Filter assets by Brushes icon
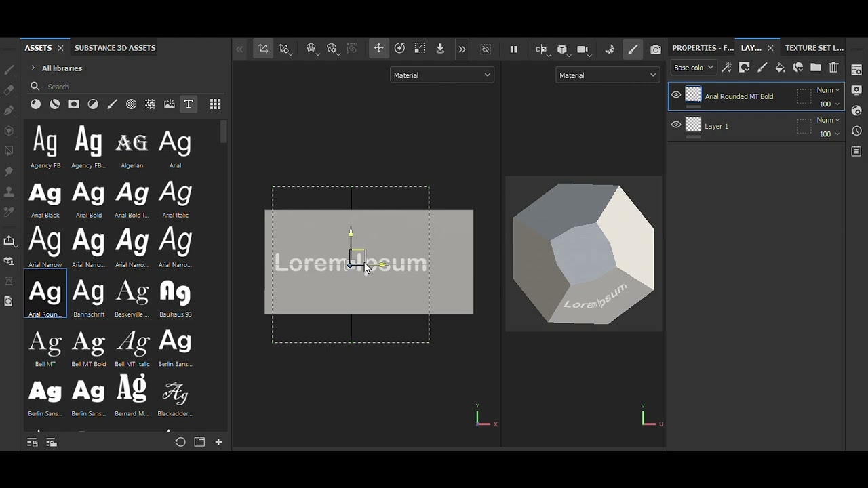 [112, 104]
